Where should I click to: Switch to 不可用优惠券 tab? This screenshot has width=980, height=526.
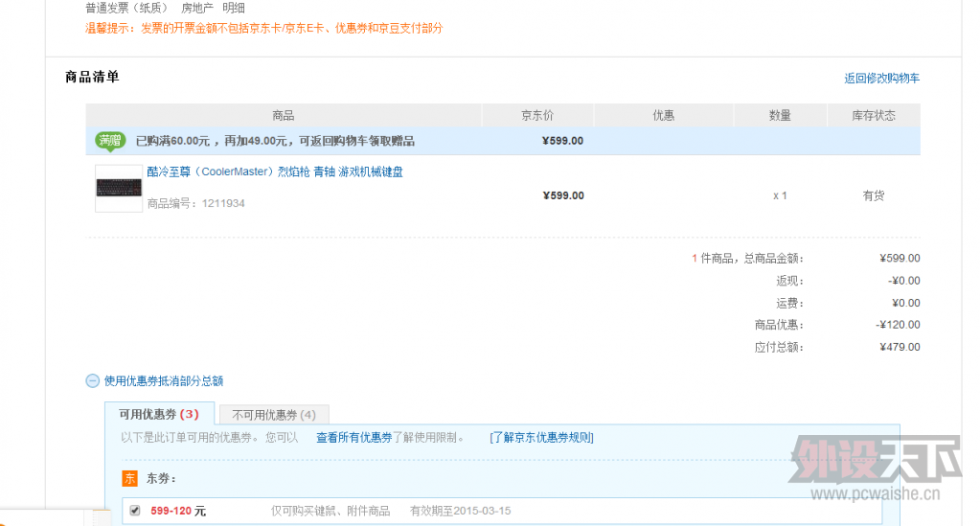pos(274,415)
